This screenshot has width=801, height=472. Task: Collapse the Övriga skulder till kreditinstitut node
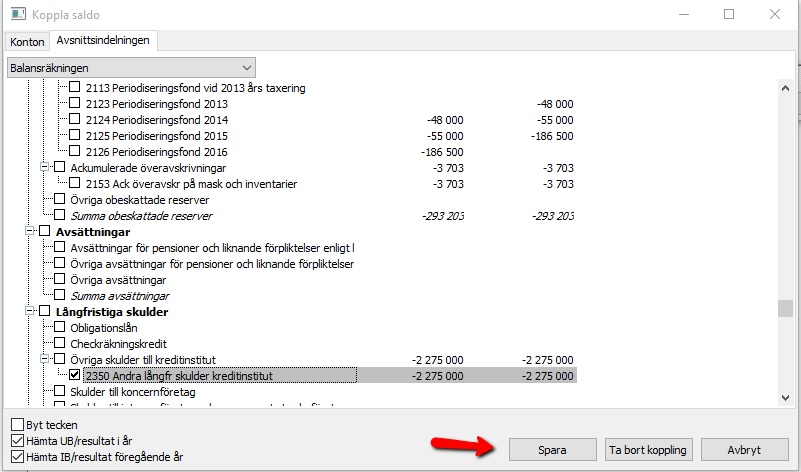pos(44,359)
